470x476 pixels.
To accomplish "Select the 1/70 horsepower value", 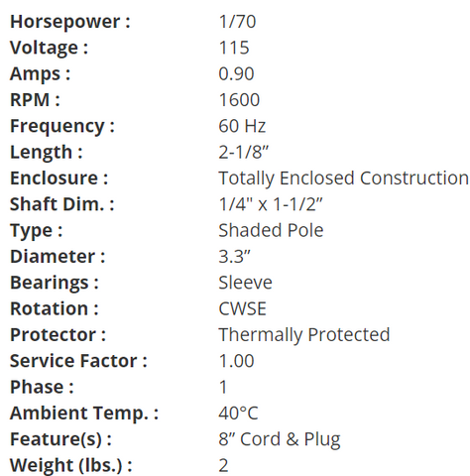I will click(237, 22).
